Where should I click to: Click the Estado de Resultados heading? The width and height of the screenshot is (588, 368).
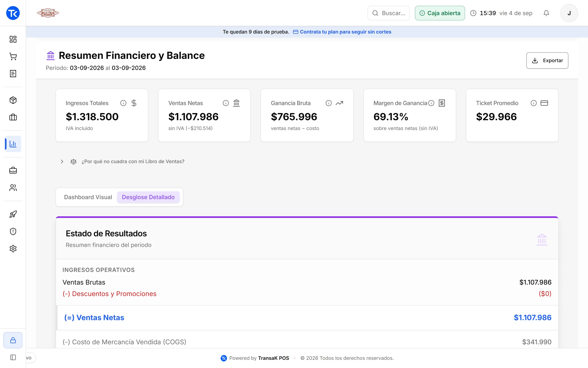[106, 234]
